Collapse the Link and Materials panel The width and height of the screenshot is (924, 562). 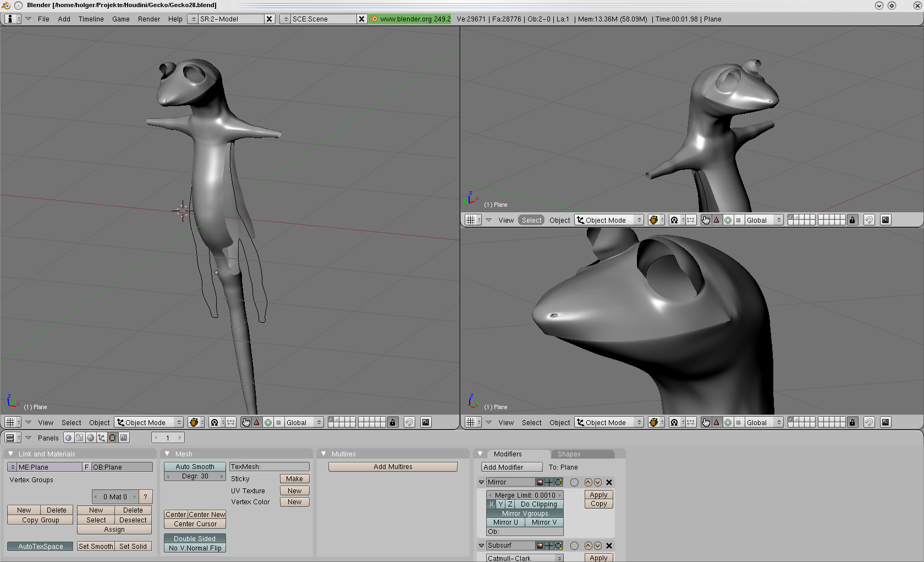pyautogui.click(x=10, y=454)
